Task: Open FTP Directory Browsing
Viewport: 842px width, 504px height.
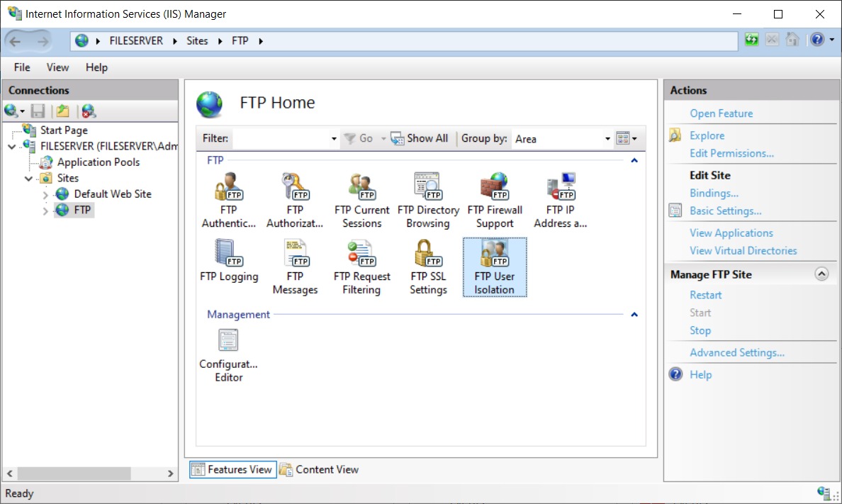Action: coord(428,200)
